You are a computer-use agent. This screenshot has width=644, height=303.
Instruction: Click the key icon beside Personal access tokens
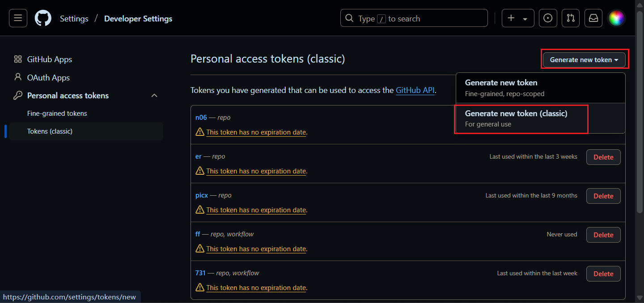18,95
